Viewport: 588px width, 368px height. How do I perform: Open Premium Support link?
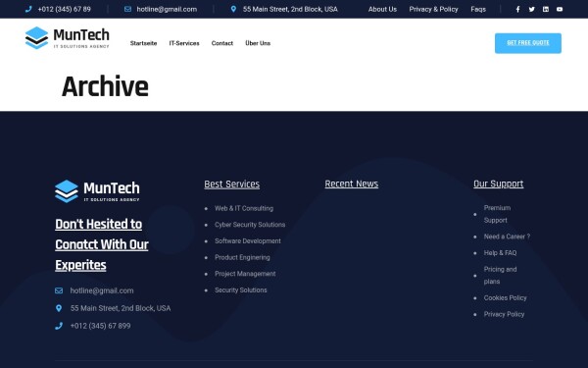(x=497, y=214)
